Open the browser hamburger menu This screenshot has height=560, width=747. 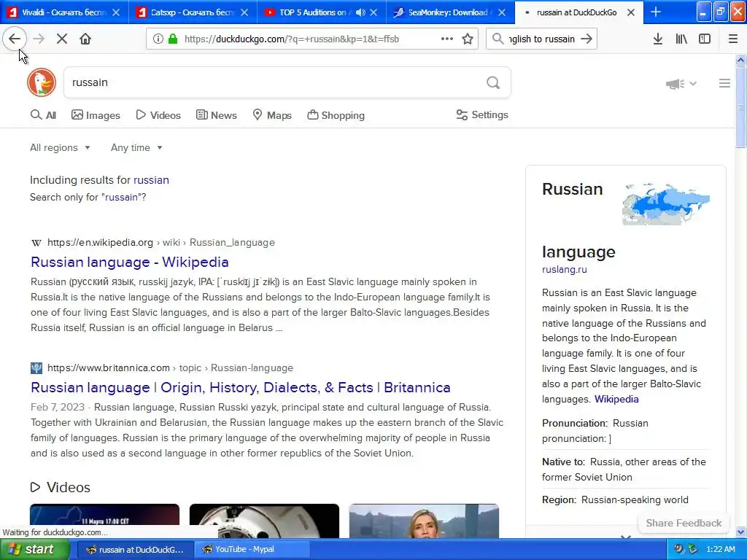732,39
